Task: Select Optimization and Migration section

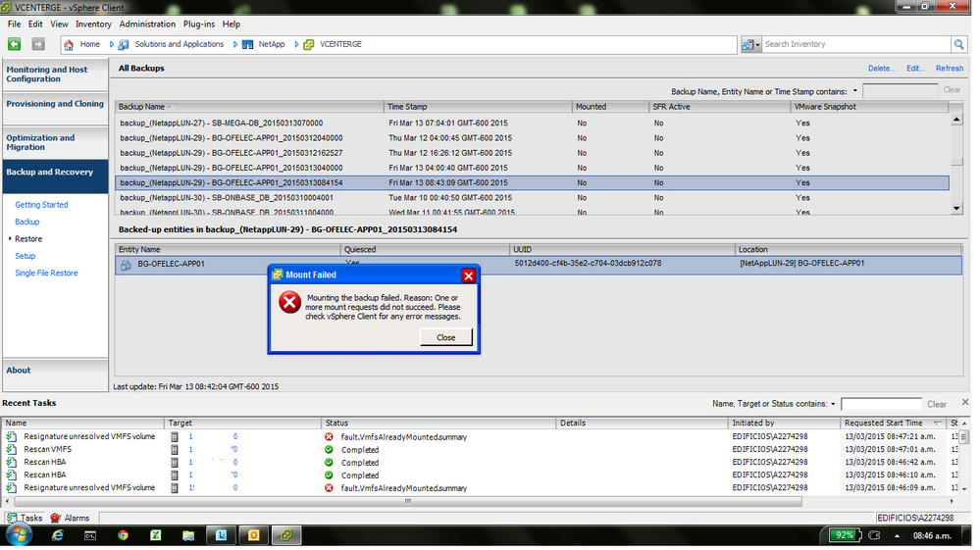Action: point(56,143)
